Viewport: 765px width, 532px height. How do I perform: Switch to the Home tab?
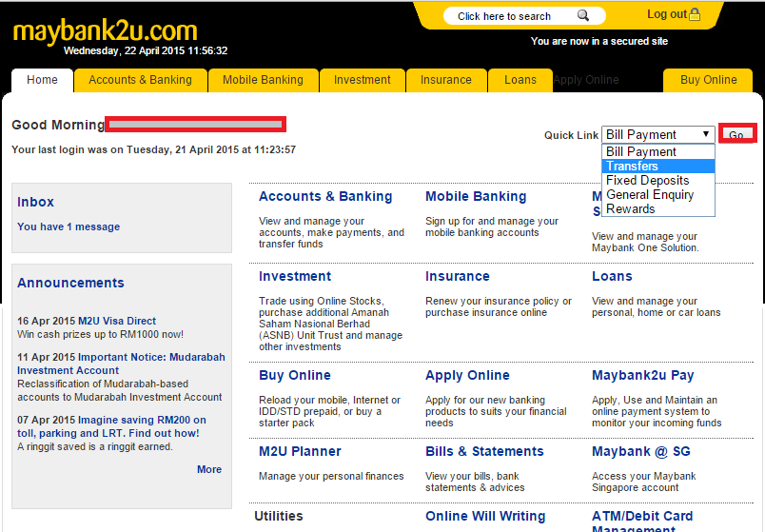tap(42, 80)
